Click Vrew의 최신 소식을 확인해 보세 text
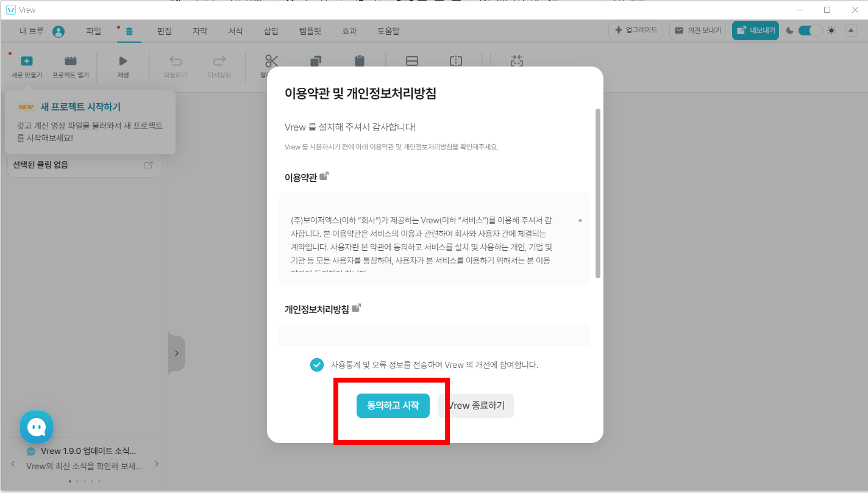Image resolution: width=868 pixels, height=493 pixels. click(84, 466)
